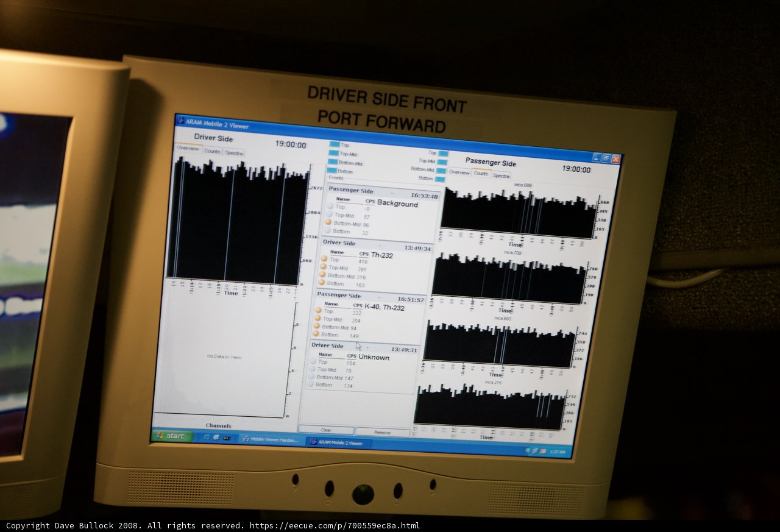This screenshot has height=532, width=780.
Task: Select the Driver Side 13:49:34 event header
Action: (x=377, y=245)
